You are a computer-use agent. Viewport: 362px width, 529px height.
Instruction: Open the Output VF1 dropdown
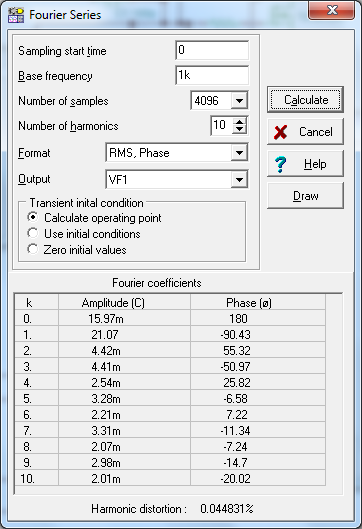pos(239,179)
